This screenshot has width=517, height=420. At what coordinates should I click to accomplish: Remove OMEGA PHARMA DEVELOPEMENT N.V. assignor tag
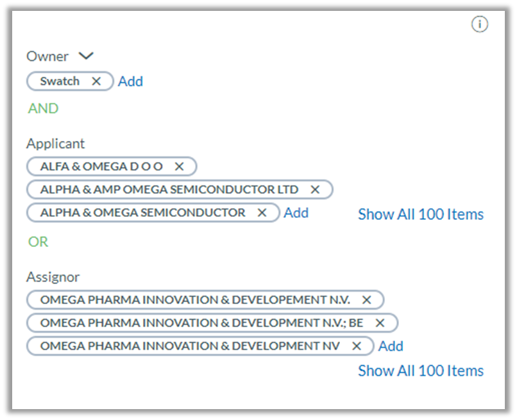tap(366, 300)
